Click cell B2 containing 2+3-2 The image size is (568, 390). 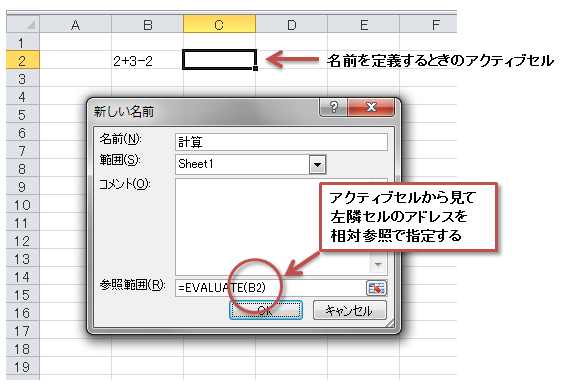[147, 60]
